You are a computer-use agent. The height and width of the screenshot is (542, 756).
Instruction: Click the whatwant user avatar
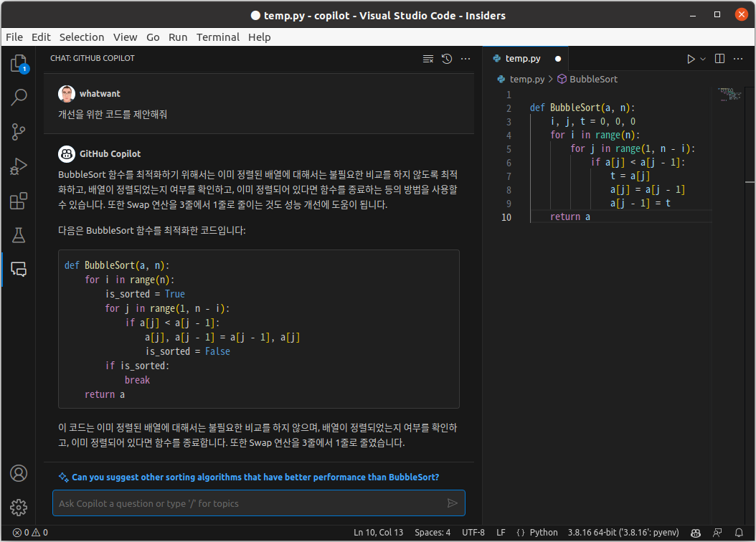pyautogui.click(x=67, y=94)
